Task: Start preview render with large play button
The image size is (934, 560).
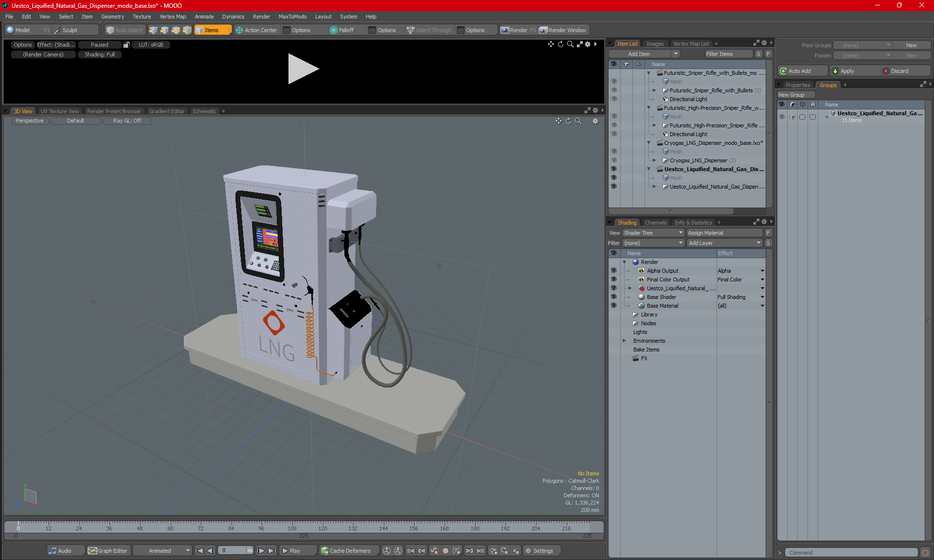Action: [303, 69]
